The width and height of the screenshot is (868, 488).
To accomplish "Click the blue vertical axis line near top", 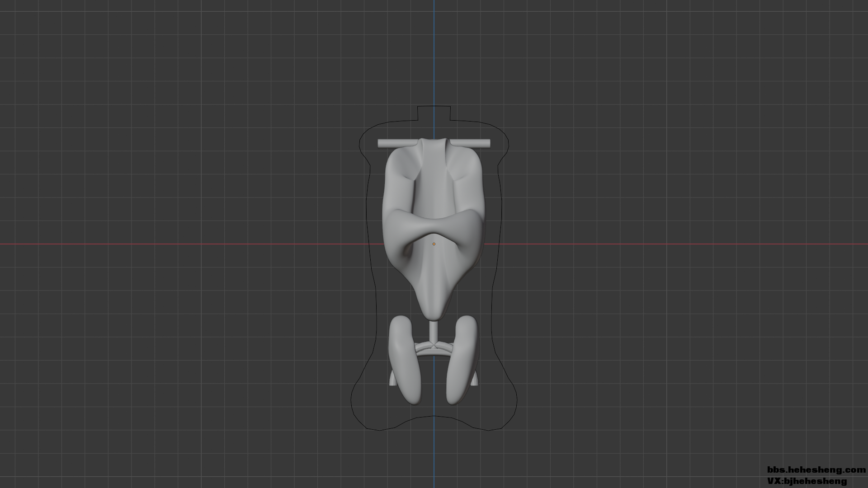I will [434, 45].
